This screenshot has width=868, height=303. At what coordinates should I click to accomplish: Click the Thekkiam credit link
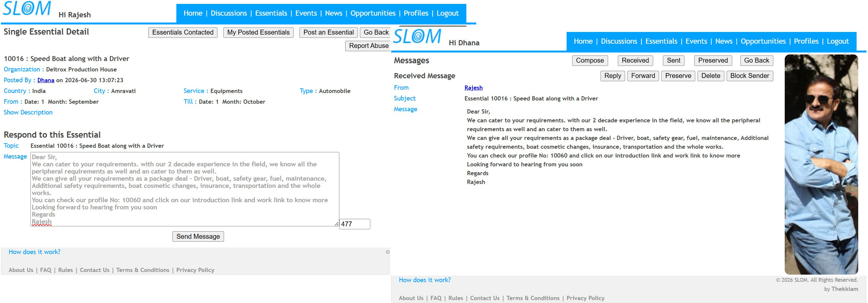(x=845, y=289)
